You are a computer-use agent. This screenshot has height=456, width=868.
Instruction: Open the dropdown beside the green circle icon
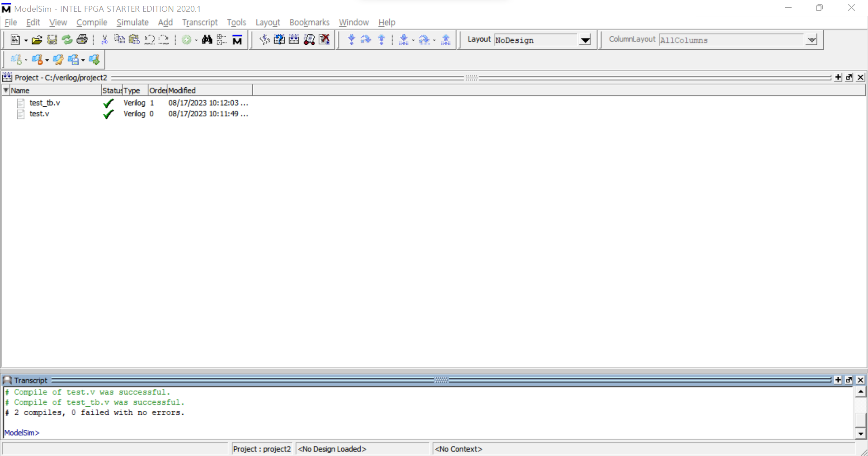(196, 41)
